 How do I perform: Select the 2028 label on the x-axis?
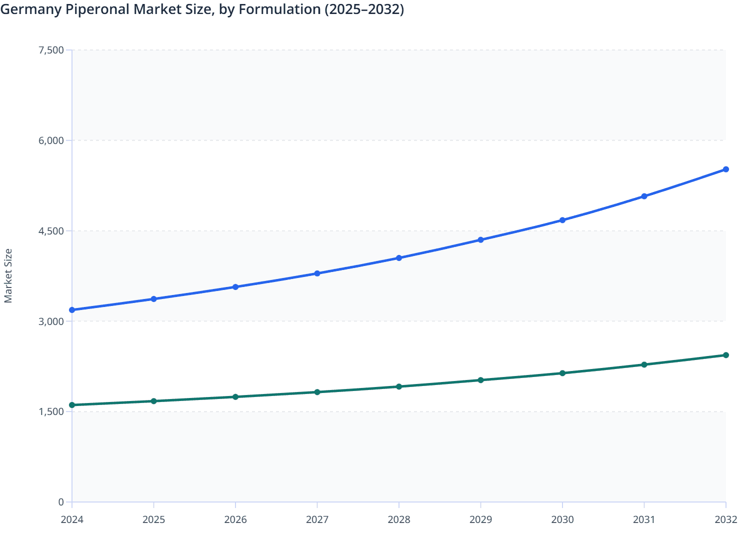(398, 520)
